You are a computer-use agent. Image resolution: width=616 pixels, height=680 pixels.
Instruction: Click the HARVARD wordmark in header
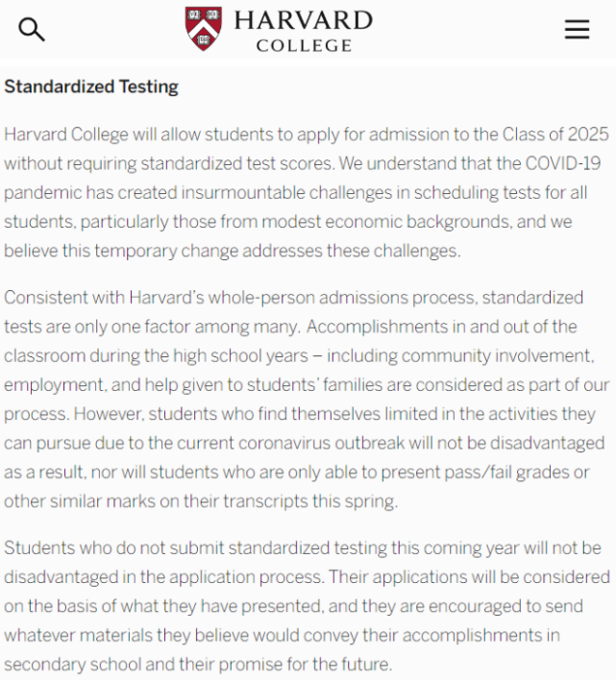pyautogui.click(x=303, y=20)
